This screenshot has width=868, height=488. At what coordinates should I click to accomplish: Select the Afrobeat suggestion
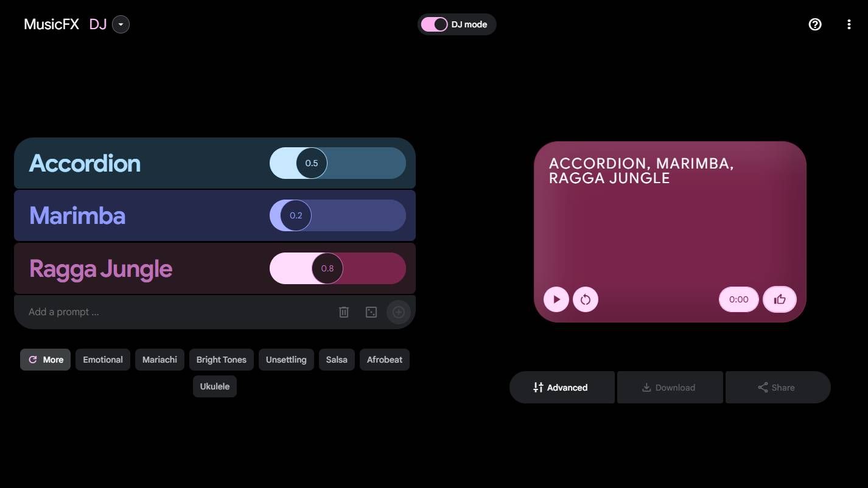coord(384,360)
